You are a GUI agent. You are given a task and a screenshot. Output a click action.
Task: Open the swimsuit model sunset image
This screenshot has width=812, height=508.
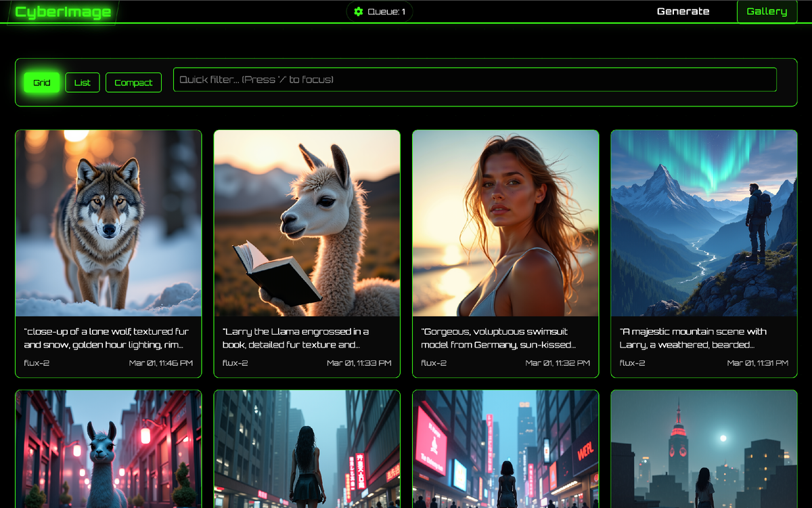pos(505,223)
